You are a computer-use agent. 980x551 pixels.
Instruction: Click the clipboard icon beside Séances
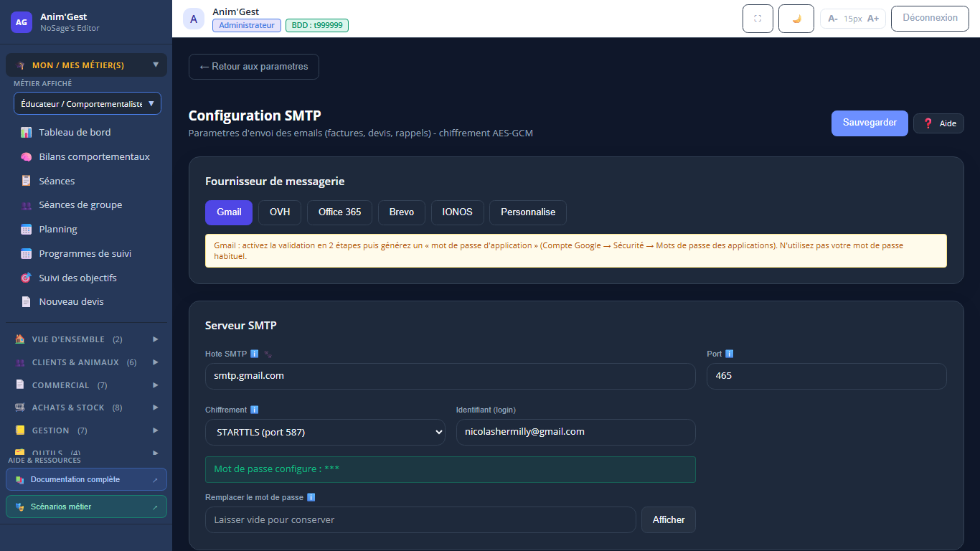tap(26, 182)
